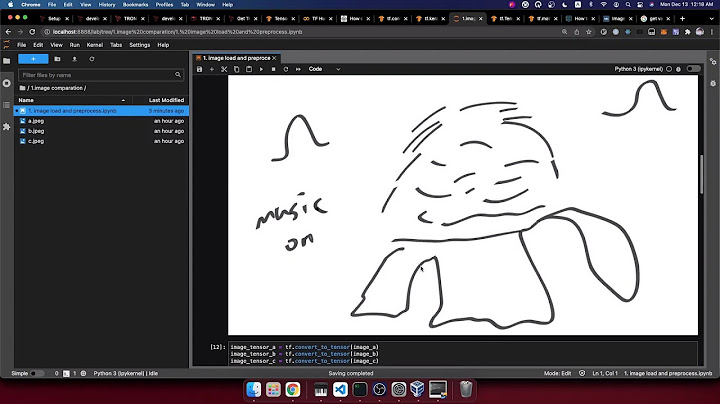Open the Chrome Bookmarks menu in menu bar
The width and height of the screenshot is (720, 404).
(135, 5)
